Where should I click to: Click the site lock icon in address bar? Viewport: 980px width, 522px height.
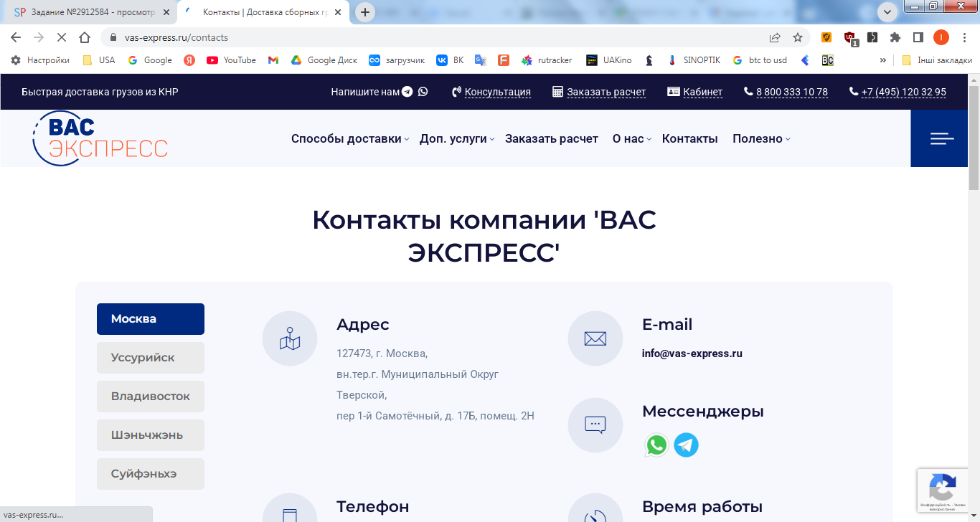click(113, 37)
